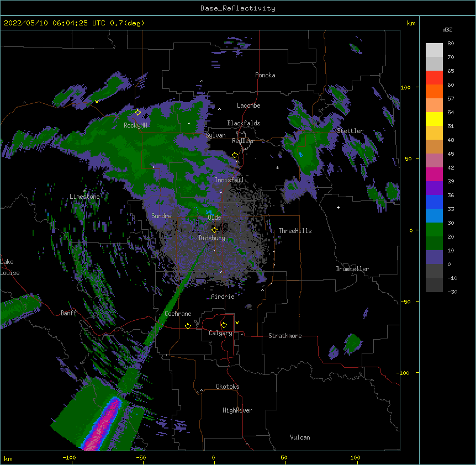
Task: Click the -30 value in the dBZ legend
Action: click(452, 292)
